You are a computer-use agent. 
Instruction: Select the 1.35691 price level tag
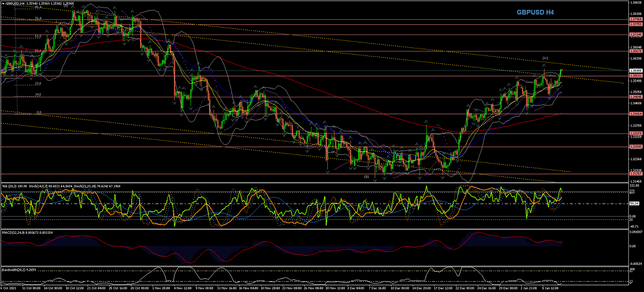(635, 76)
